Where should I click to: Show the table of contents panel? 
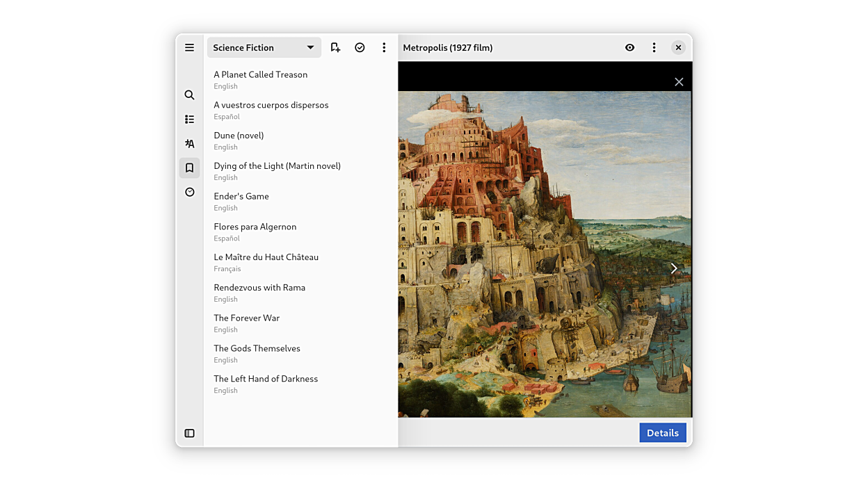(x=189, y=120)
